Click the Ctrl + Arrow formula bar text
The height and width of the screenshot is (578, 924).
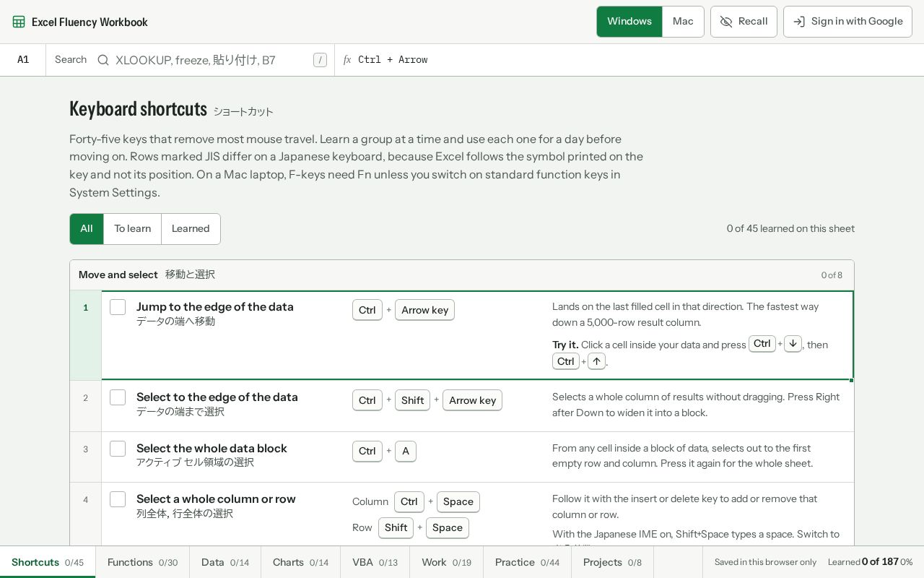(x=393, y=60)
